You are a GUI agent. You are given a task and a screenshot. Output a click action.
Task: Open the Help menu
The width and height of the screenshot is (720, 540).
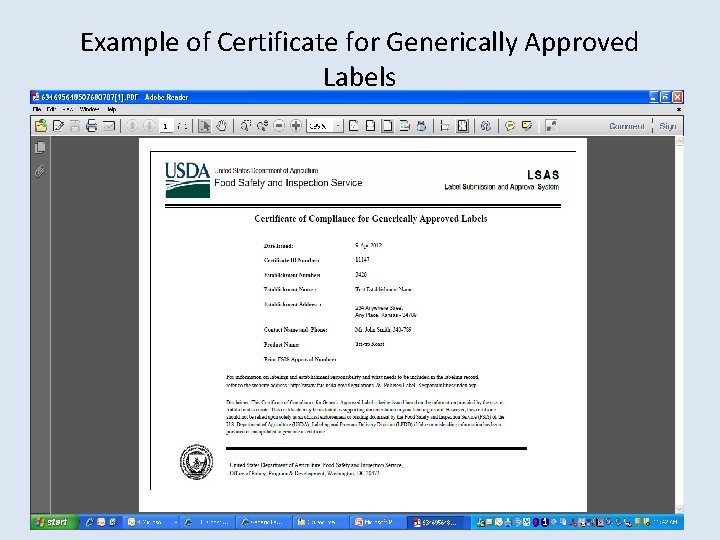click(112, 109)
